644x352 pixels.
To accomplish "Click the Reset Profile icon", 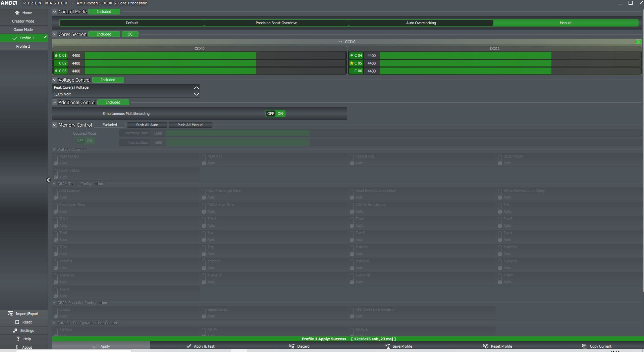I will pyautogui.click(x=486, y=346).
